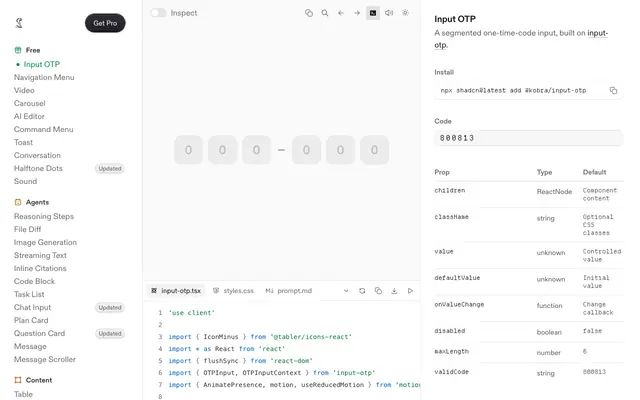
Task: Open the Reasoning Steps page
Action: pos(44,216)
